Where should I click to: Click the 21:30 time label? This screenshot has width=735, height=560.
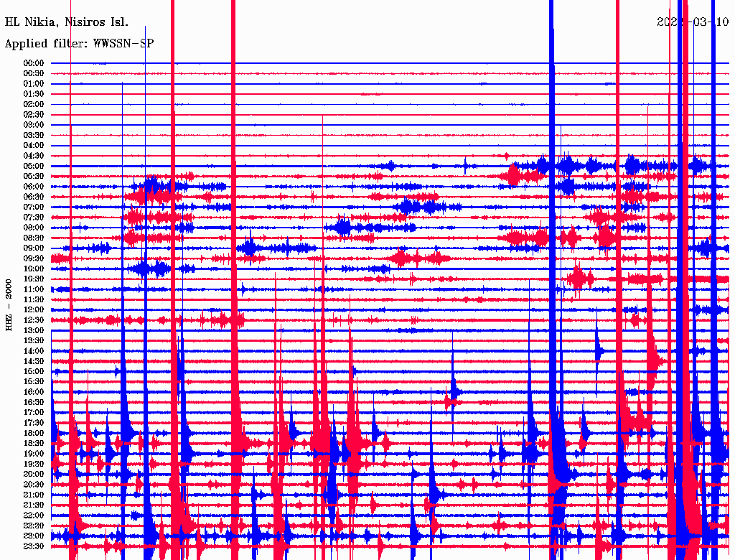33,505
